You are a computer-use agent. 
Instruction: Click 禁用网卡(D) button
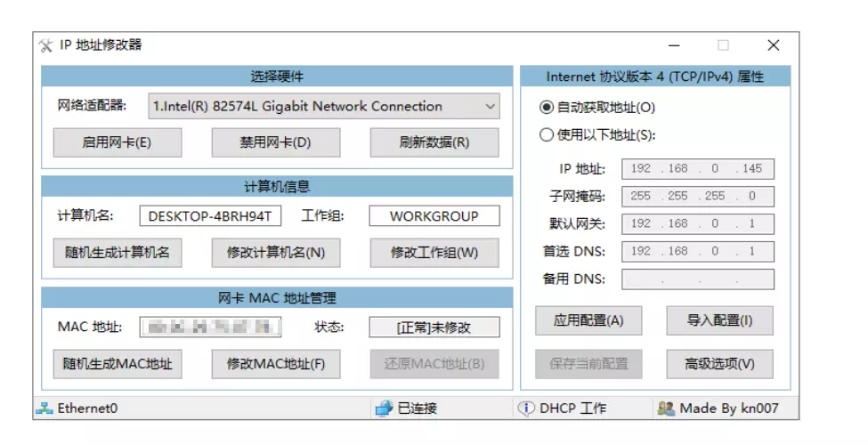click(x=276, y=142)
